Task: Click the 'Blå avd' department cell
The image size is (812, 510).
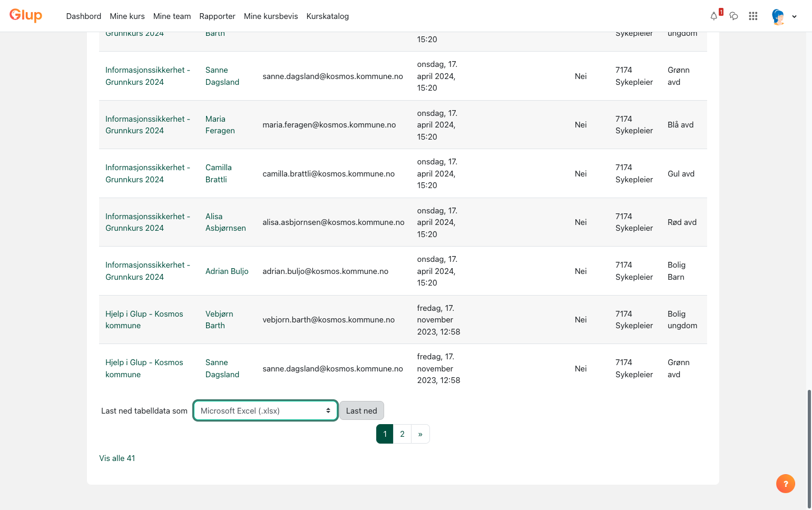Action: coord(681,125)
